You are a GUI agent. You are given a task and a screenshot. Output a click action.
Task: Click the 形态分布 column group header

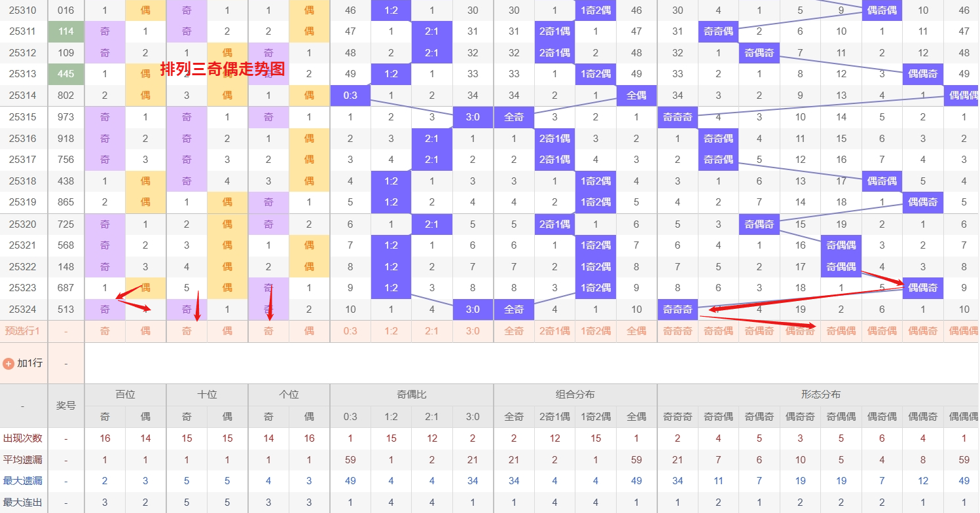click(821, 395)
